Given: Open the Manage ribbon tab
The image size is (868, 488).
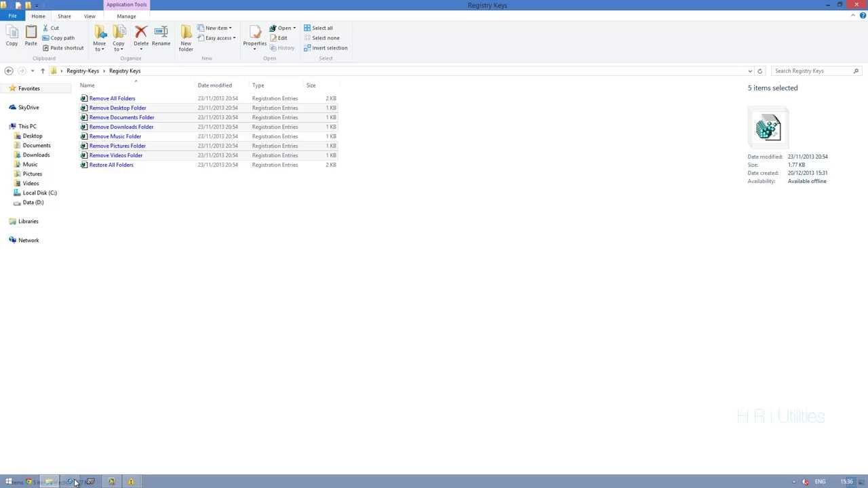Looking at the screenshot, I should 126,16.
